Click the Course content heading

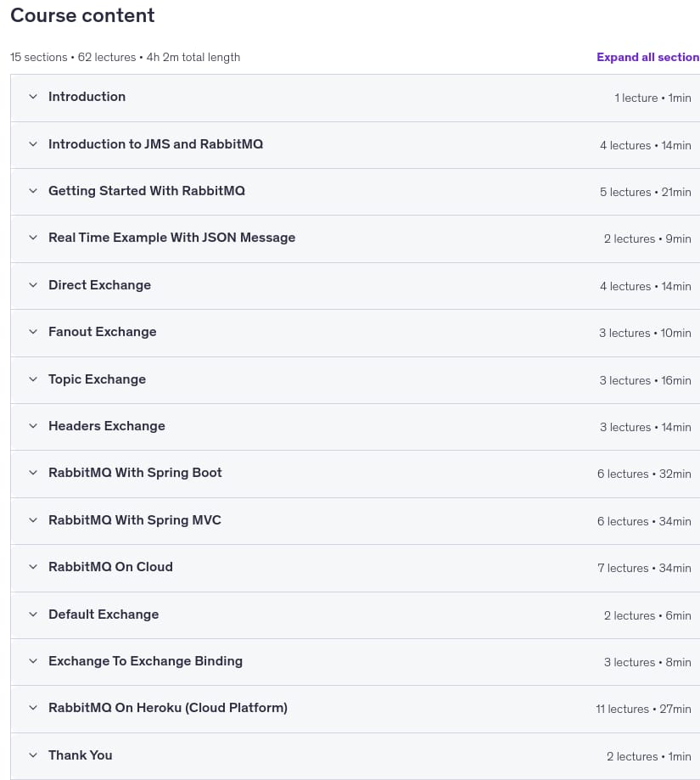[x=82, y=15]
